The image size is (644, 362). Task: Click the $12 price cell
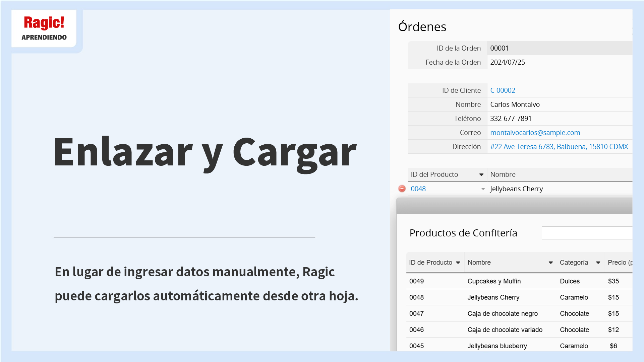click(613, 330)
